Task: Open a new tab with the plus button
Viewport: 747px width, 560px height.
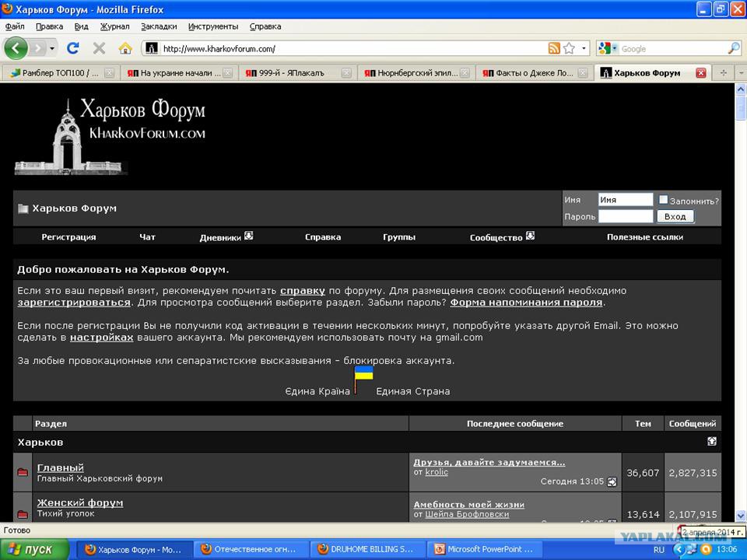Action: click(x=724, y=73)
